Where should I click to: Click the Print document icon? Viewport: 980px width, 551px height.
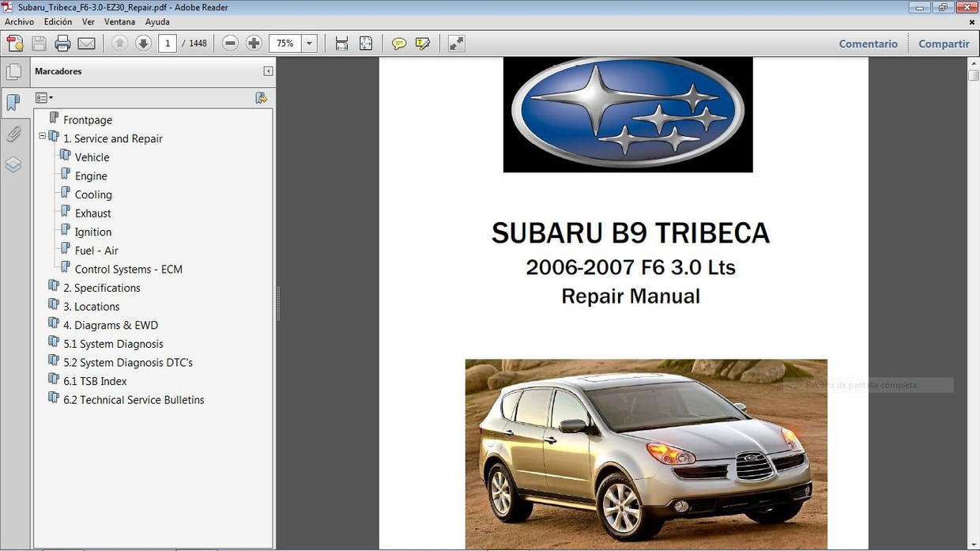click(x=62, y=43)
